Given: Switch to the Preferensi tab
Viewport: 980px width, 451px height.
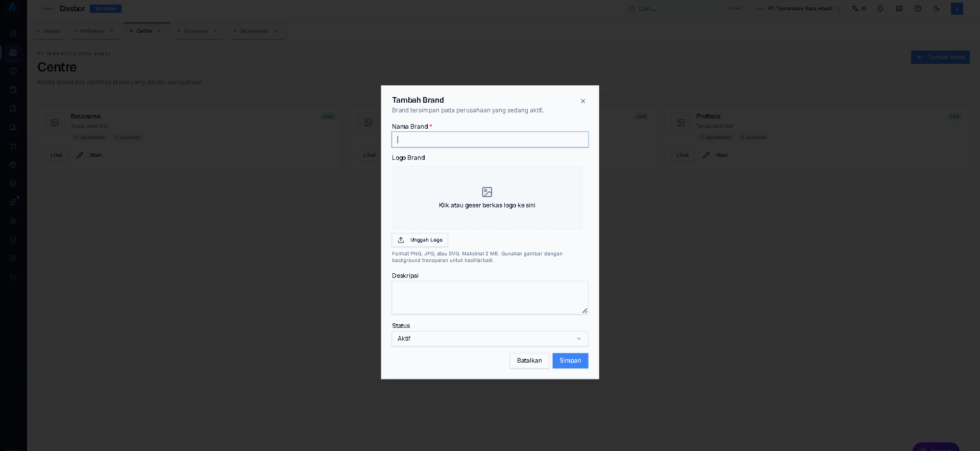Looking at the screenshot, I should pos(92,31).
